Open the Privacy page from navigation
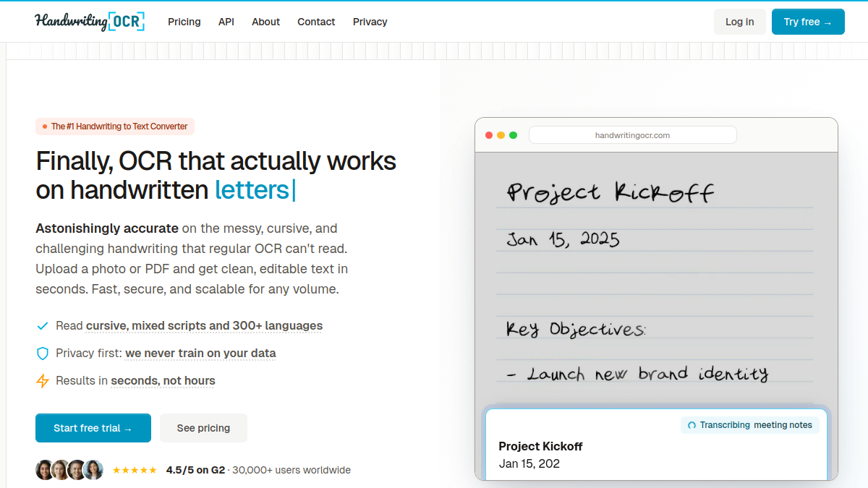The image size is (868, 488). click(370, 22)
